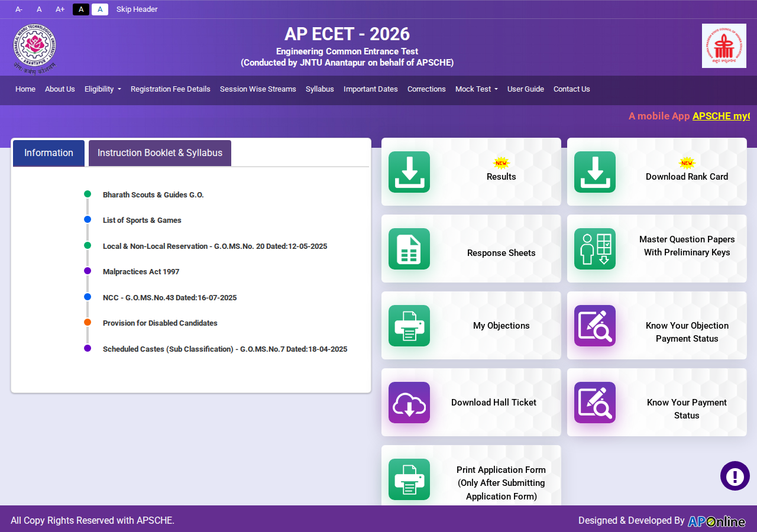Open the Instruction Booklet & Syllabus tab
This screenshot has width=757, height=532.
(x=160, y=153)
